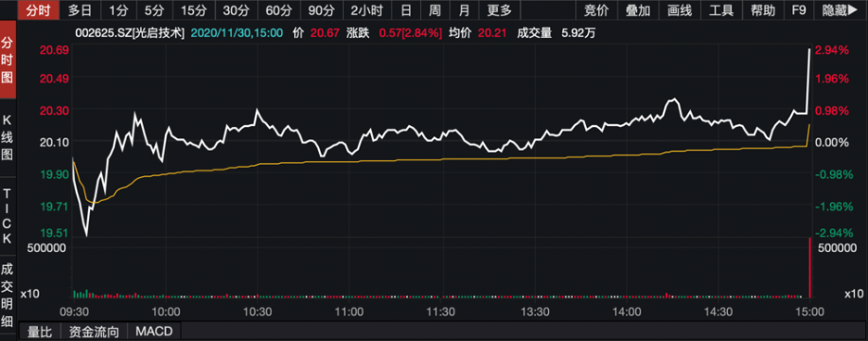Viewport: 868px width, 341px height.
Task: Click the 19.71 price axis label
Action: click(54, 207)
